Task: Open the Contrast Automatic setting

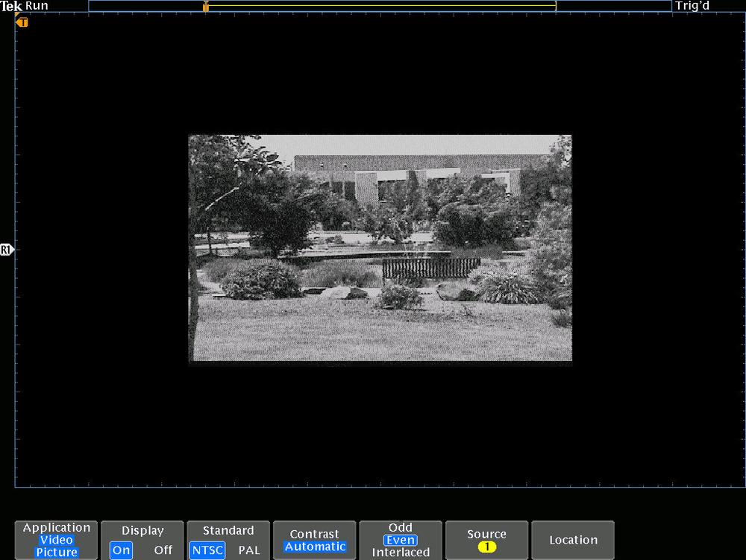Action: coord(315,540)
